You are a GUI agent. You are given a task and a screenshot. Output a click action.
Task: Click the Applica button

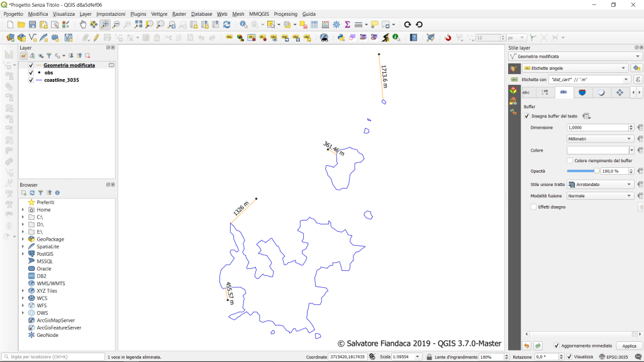(628, 346)
